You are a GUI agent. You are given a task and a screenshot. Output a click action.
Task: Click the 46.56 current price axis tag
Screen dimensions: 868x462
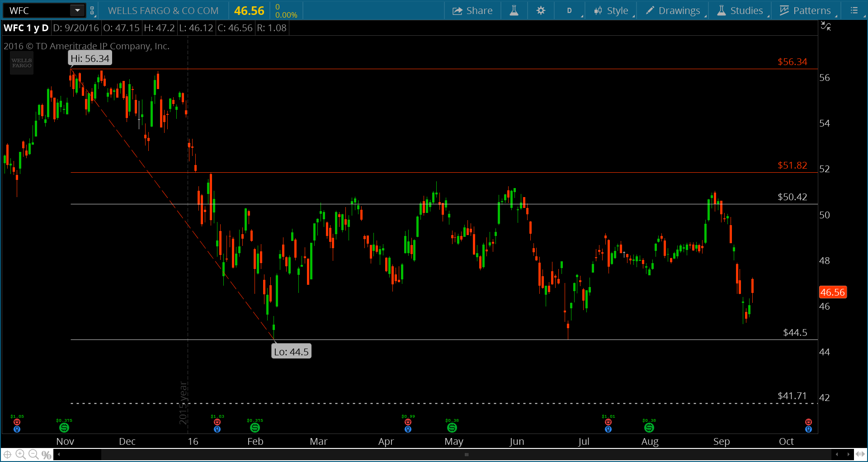point(833,292)
